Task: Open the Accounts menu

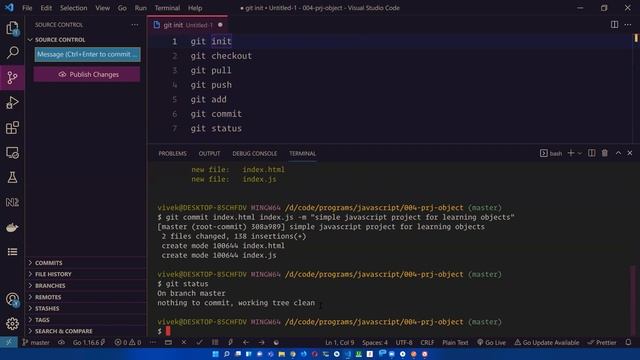Action: point(12,299)
